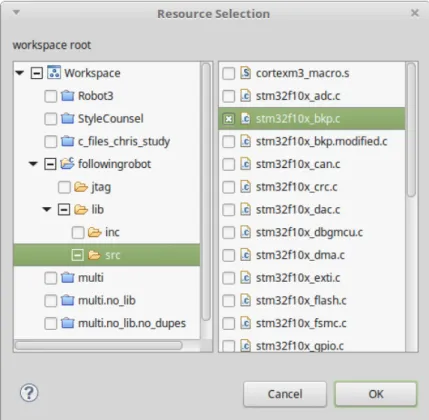This screenshot has height=420, width=429.
Task: Select the stm32f10x_gpio.c file name
Action: pyautogui.click(x=300, y=346)
